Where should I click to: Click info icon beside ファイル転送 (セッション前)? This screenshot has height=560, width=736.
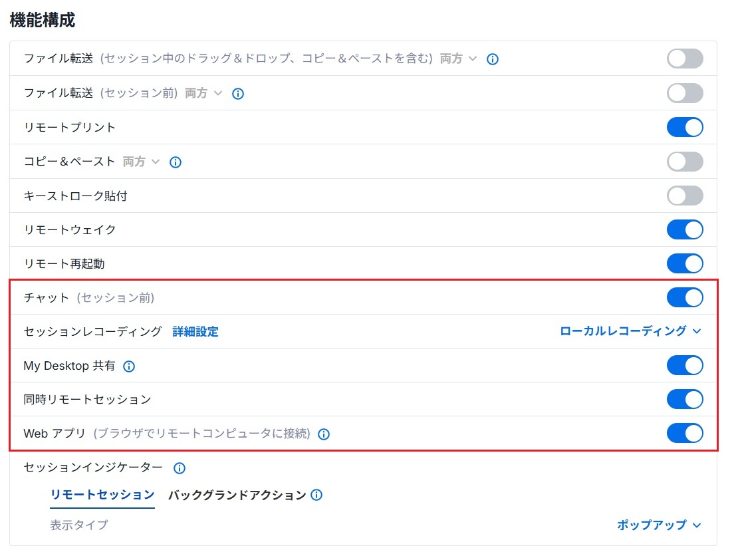(x=238, y=94)
